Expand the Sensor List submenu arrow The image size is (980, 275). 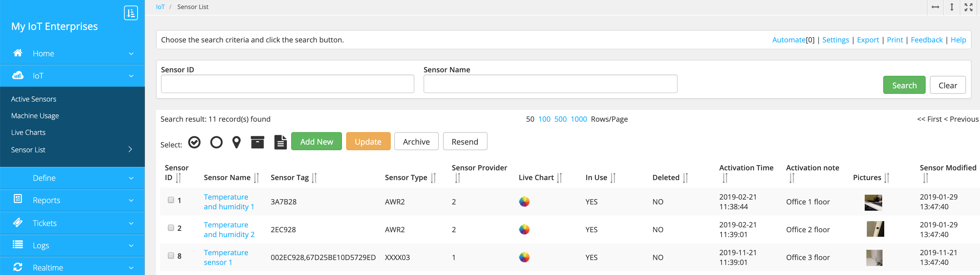tap(130, 149)
